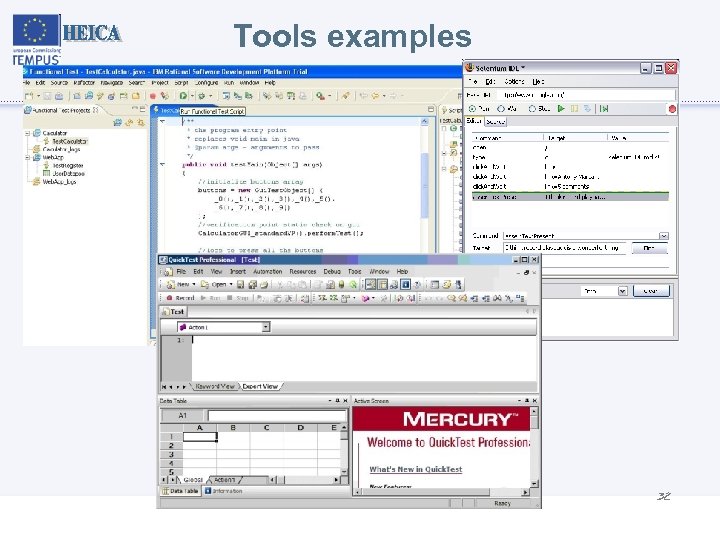This screenshot has width=720, height=540.
Task: Click the binoculars find icon in QuickTest toolbar
Action: pos(497,298)
